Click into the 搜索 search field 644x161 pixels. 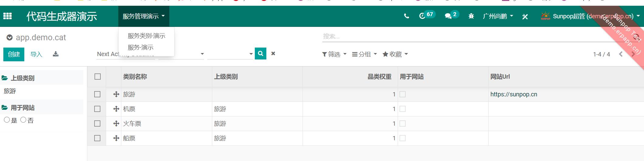(456, 37)
